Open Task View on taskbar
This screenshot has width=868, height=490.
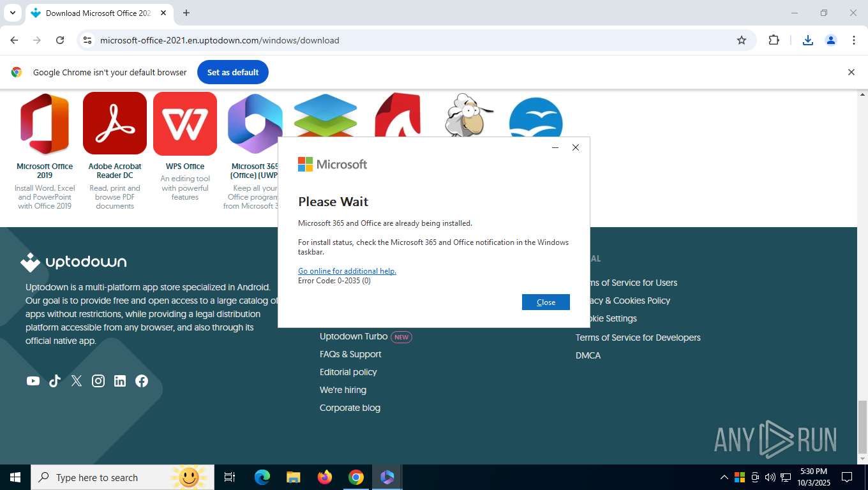[230, 477]
